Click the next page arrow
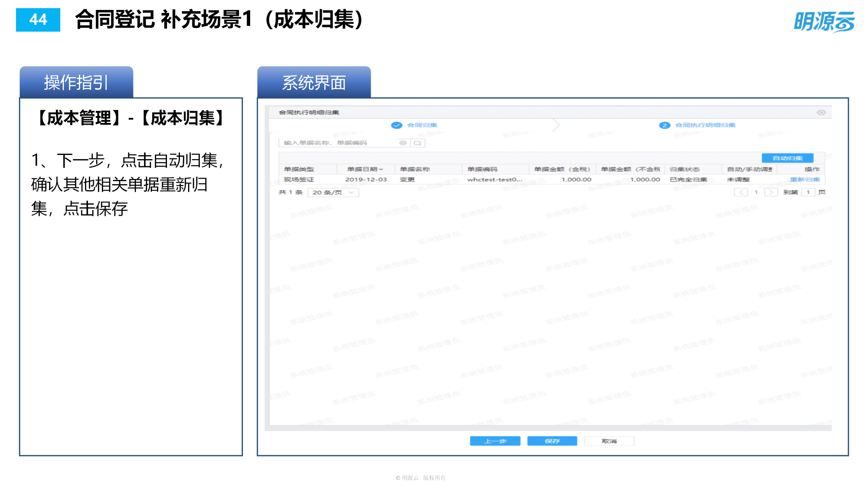 click(x=771, y=192)
